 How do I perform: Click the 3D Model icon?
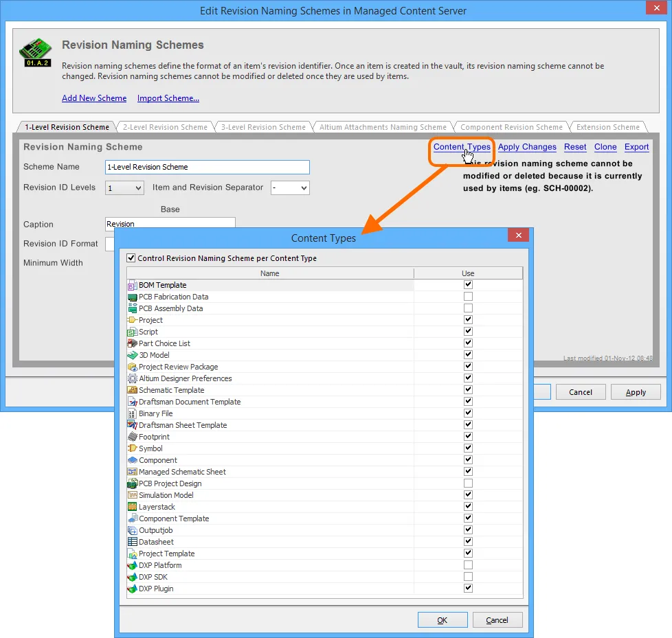click(x=133, y=355)
